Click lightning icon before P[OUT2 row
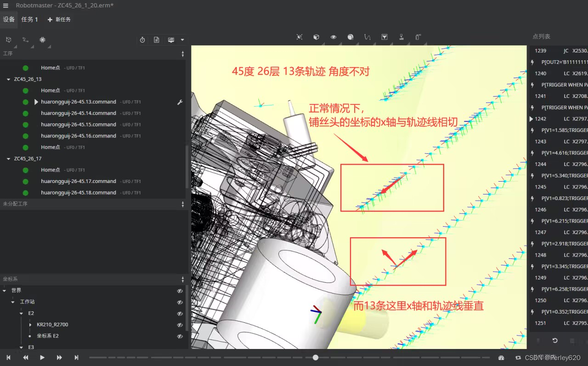588x366 pixels. coord(533,62)
